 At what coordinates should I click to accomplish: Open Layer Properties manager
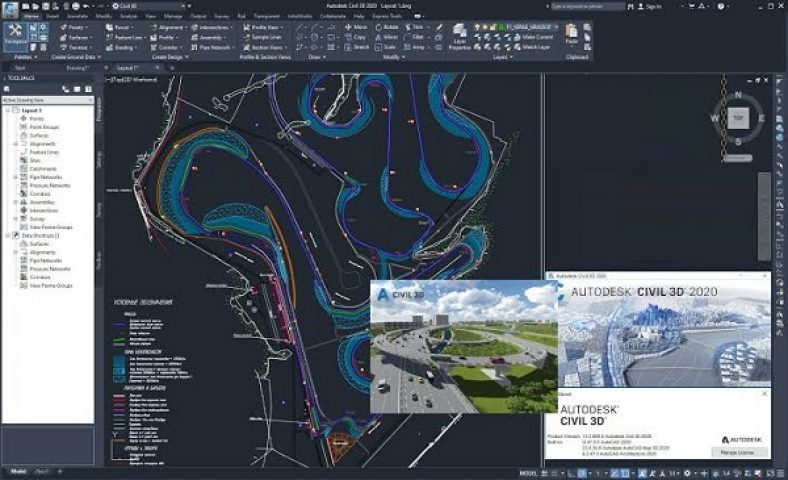pos(459,37)
